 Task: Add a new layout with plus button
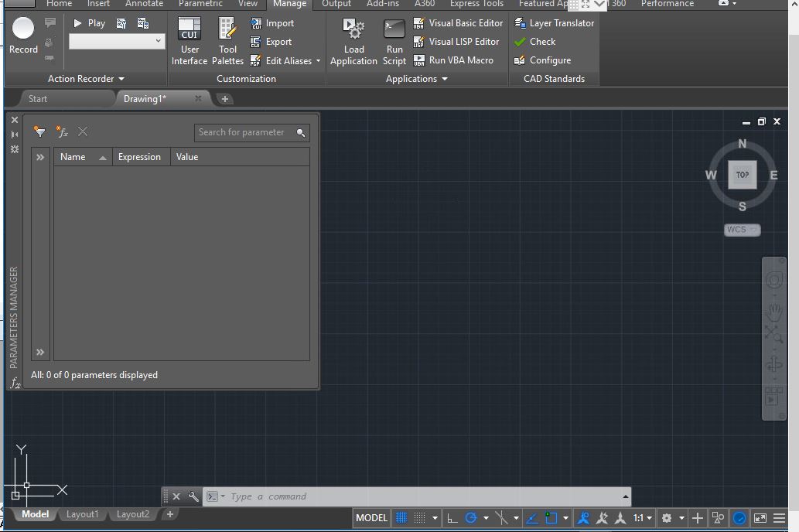click(170, 514)
